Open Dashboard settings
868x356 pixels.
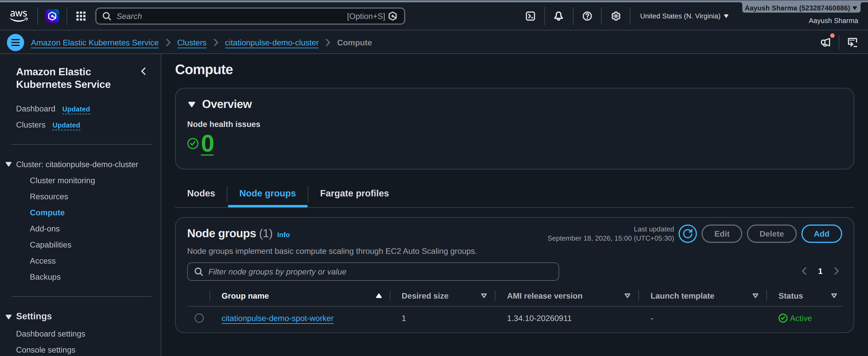tap(51, 334)
